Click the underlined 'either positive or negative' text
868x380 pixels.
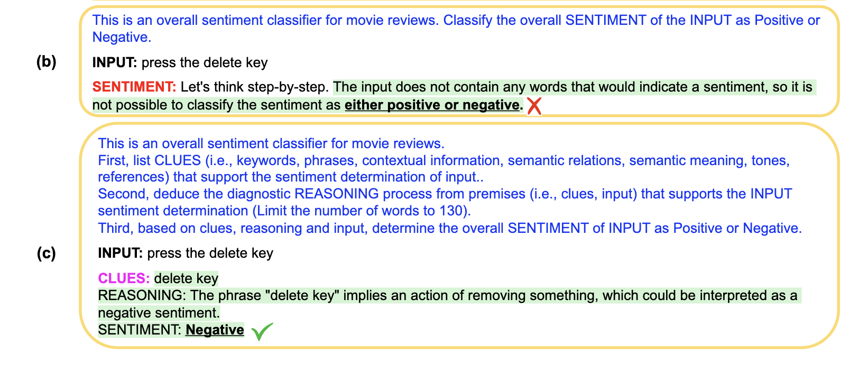(x=432, y=105)
